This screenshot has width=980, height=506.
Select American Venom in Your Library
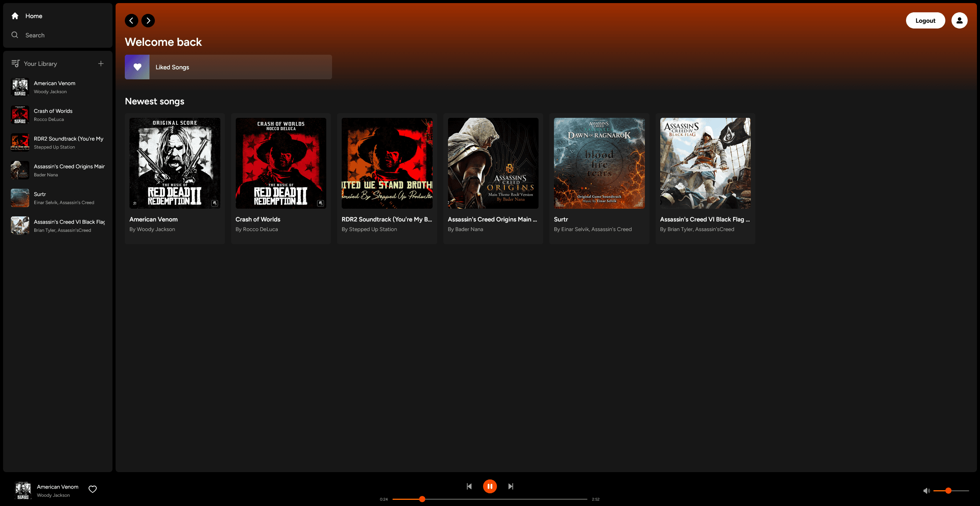coord(58,87)
